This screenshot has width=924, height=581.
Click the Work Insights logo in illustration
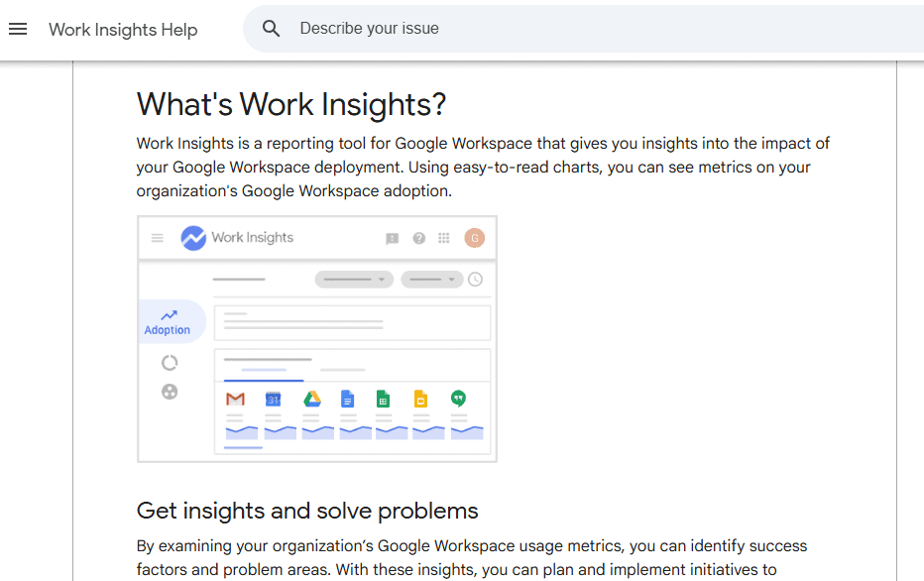(193, 238)
